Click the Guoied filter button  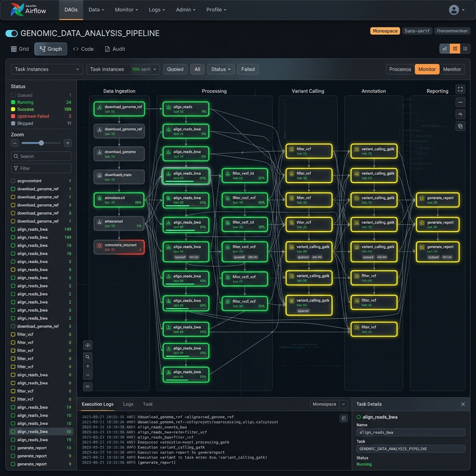(x=175, y=69)
